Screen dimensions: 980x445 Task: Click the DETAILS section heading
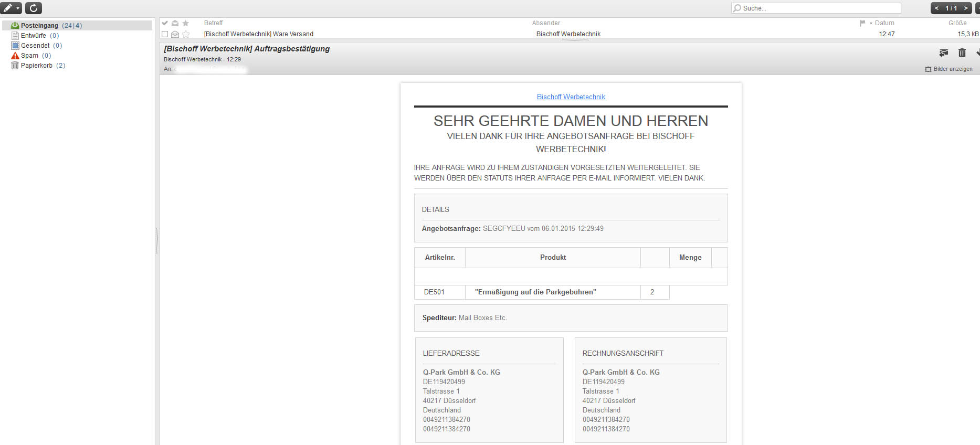tap(436, 210)
